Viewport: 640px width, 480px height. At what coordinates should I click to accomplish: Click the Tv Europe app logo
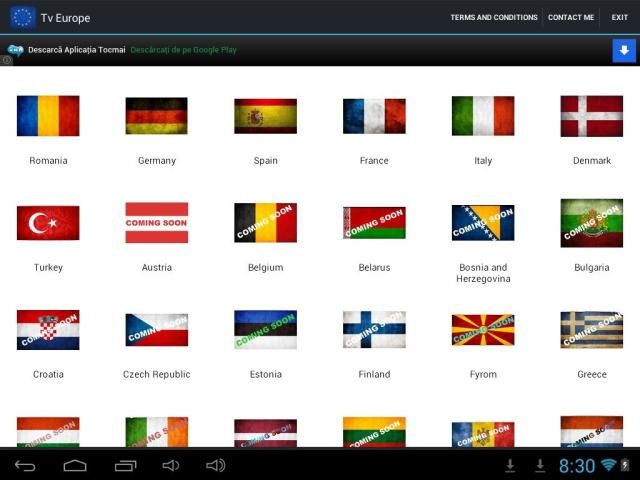pyautogui.click(x=22, y=17)
